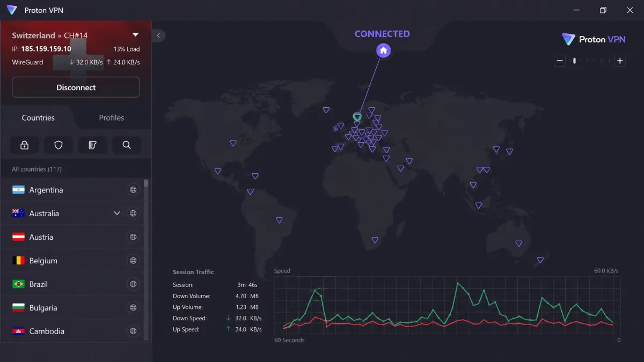The image size is (644, 362).
Task: Click Bulgaria's globe connect icon
Action: (x=133, y=308)
